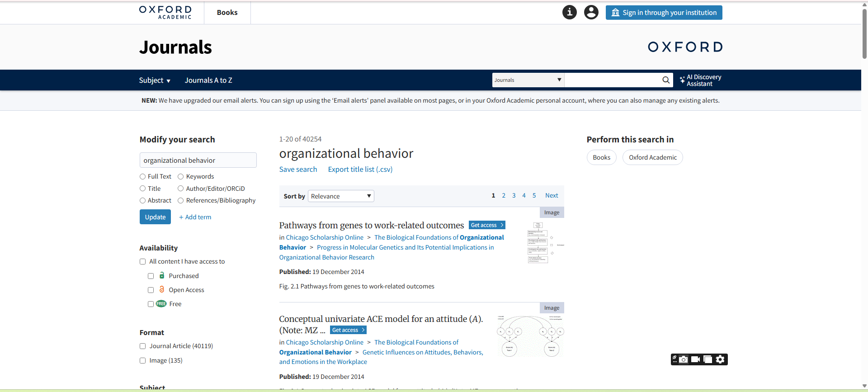Click the organizational behavior search term field

pyautogui.click(x=198, y=161)
